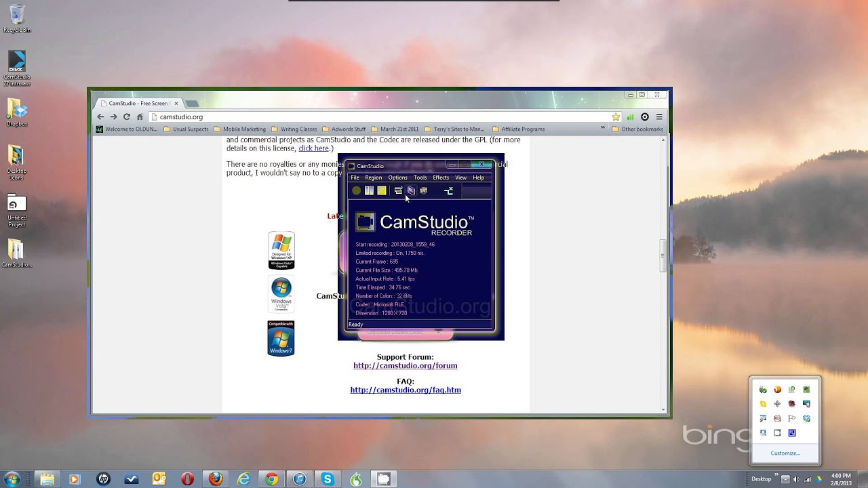Viewport: 868px width, 488px height.
Task: Click the Windows Vista compatibility badge
Action: [x=281, y=294]
